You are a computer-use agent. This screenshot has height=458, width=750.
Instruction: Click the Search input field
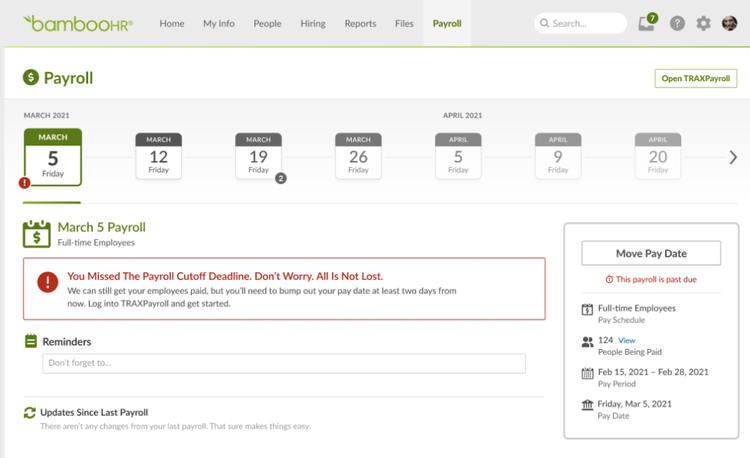point(580,23)
